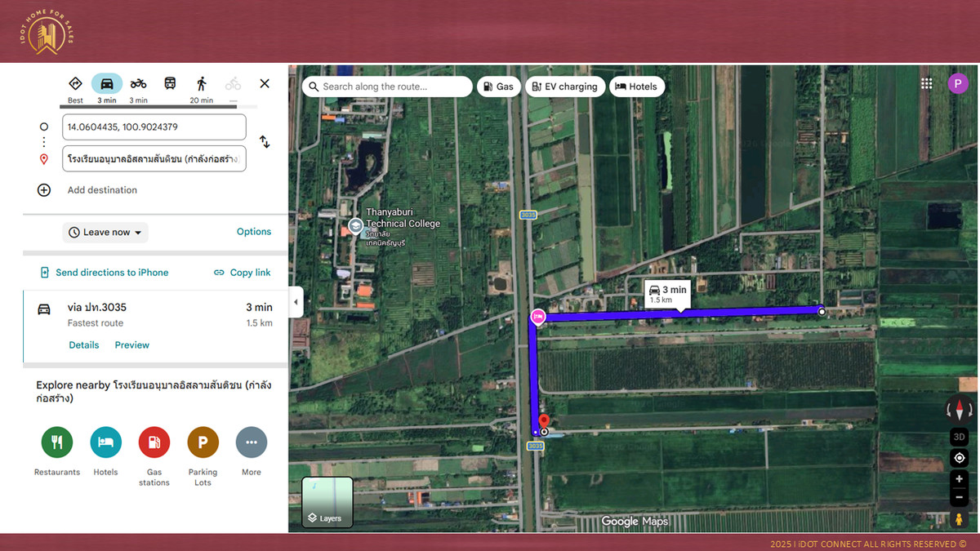Center map on your location
The height and width of the screenshot is (551, 980).
click(960, 458)
